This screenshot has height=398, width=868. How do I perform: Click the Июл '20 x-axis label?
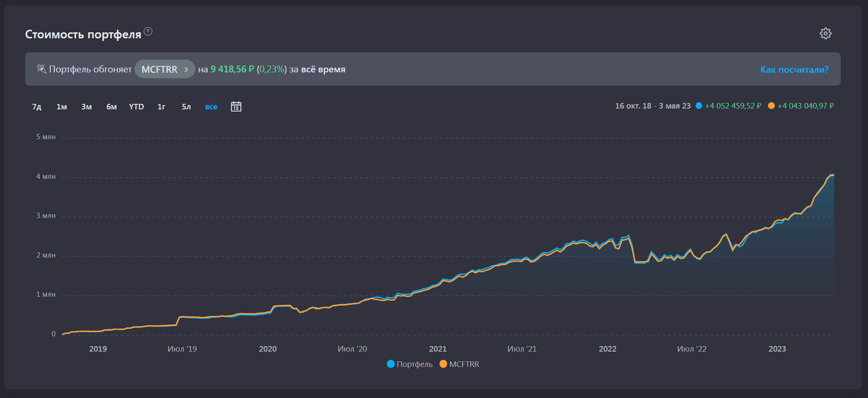coord(352,349)
